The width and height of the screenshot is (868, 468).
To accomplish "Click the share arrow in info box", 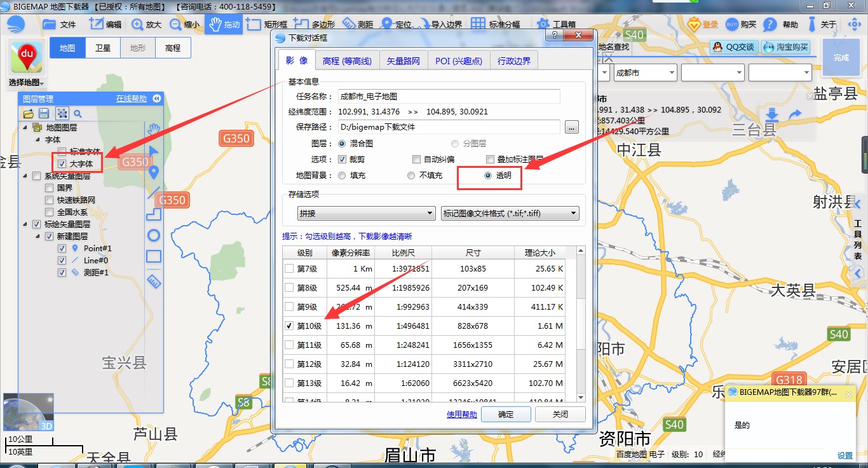I will [x=795, y=114].
